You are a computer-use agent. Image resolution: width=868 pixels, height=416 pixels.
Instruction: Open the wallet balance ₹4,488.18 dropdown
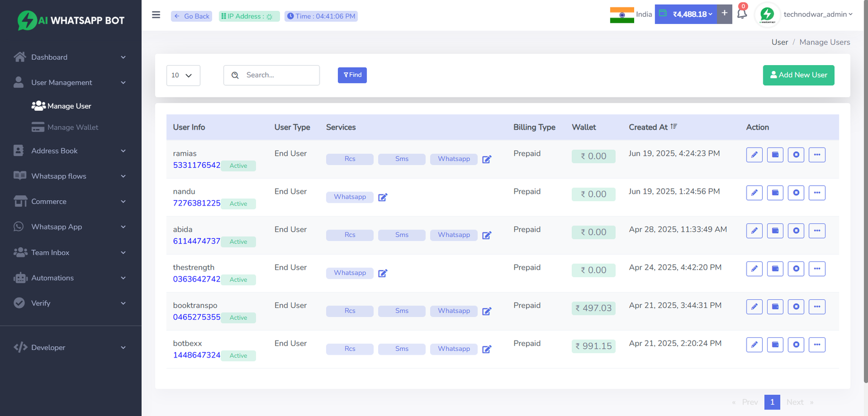click(686, 14)
